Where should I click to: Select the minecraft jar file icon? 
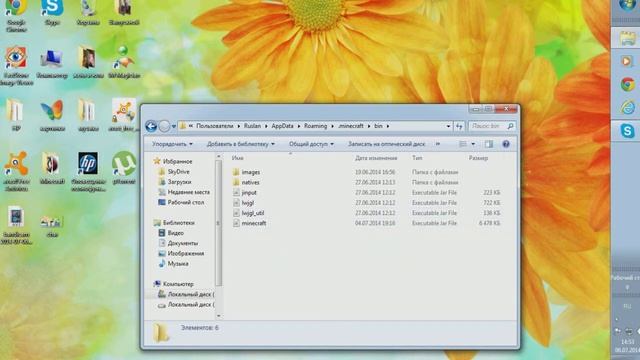click(x=236, y=223)
